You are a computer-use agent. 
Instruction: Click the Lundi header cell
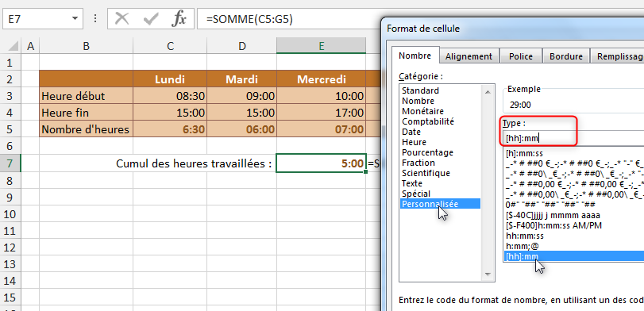click(x=170, y=79)
